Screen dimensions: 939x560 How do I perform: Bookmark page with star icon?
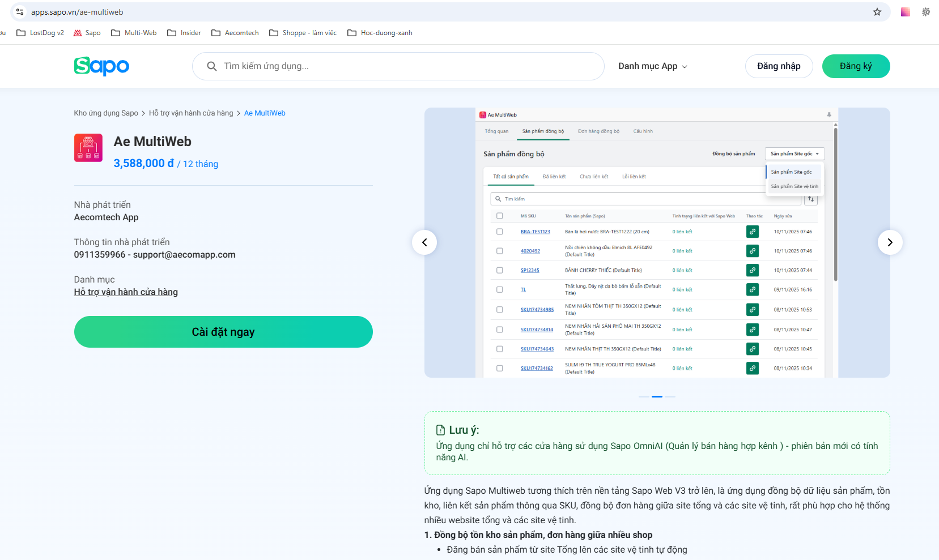[x=877, y=12]
